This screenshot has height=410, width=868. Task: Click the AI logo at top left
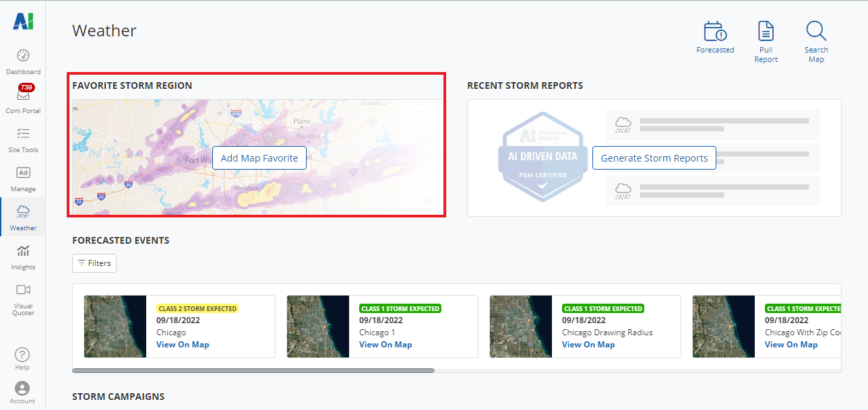click(x=23, y=22)
